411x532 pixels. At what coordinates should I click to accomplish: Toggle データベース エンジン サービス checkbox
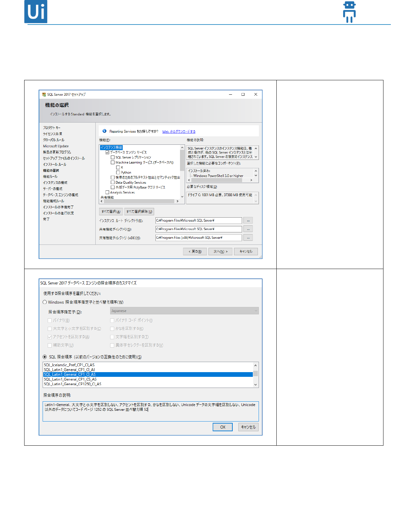[107, 152]
